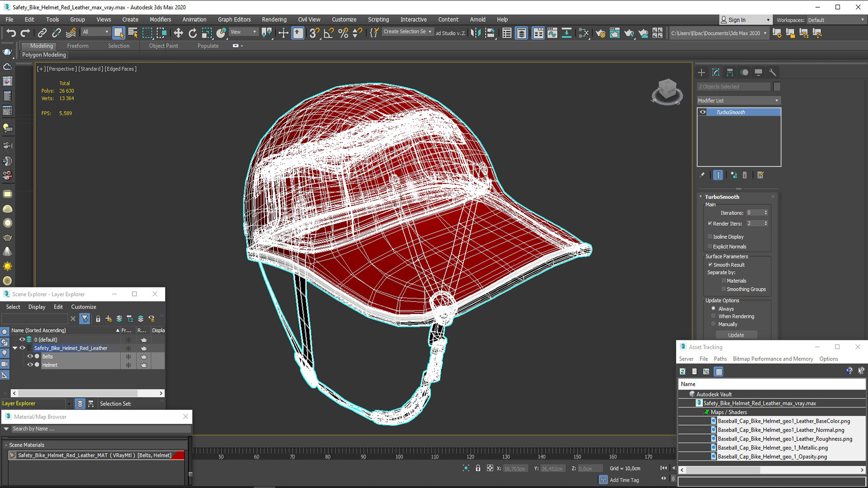Hide the Belts object with eye icon
This screenshot has height=488, width=868.
click(x=30, y=357)
